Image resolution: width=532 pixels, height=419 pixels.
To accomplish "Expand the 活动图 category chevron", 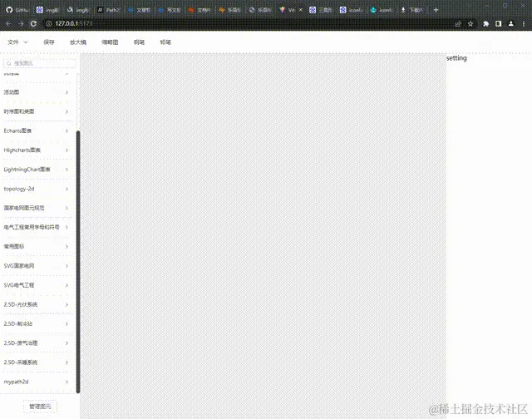I will click(66, 92).
